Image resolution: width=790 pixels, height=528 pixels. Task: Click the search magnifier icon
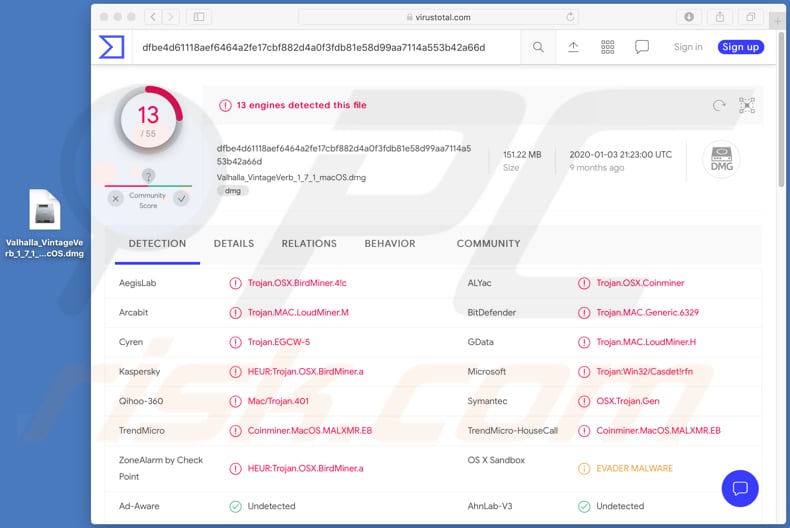[538, 47]
